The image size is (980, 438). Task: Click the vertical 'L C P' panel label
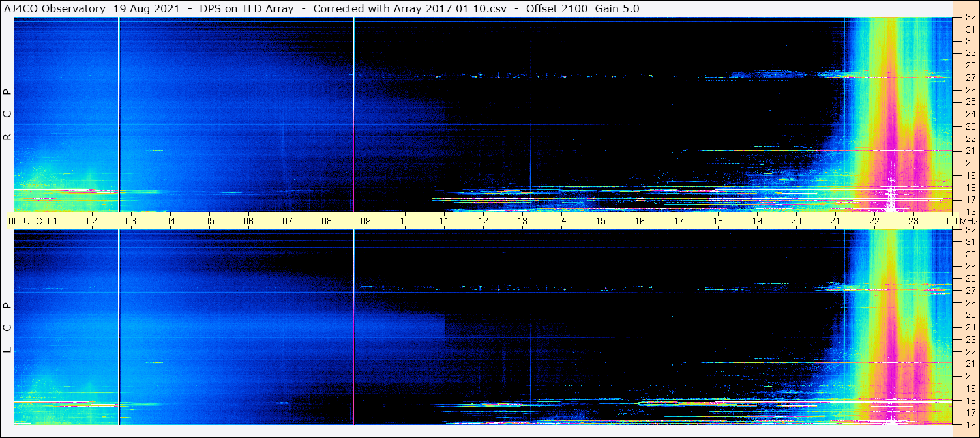(x=7, y=328)
